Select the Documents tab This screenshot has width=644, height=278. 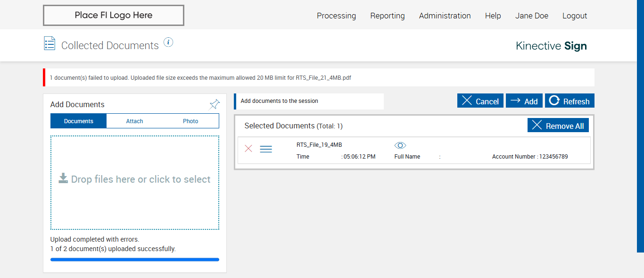[x=79, y=121]
